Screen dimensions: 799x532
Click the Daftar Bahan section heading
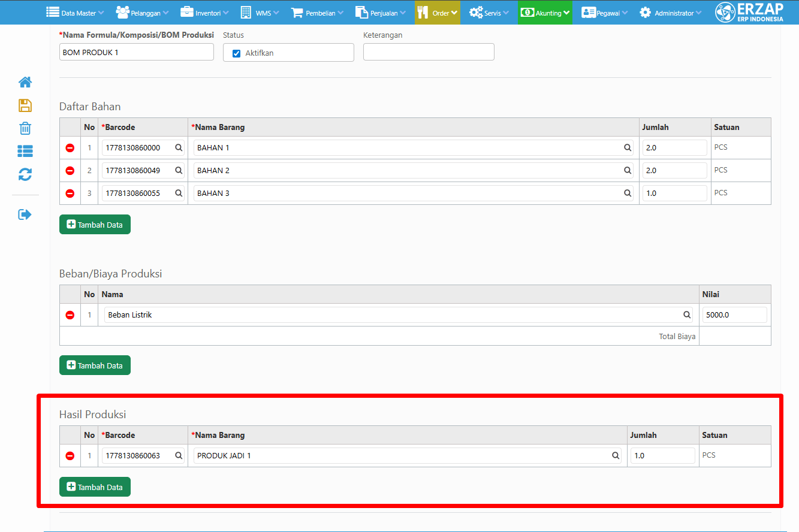pos(90,107)
